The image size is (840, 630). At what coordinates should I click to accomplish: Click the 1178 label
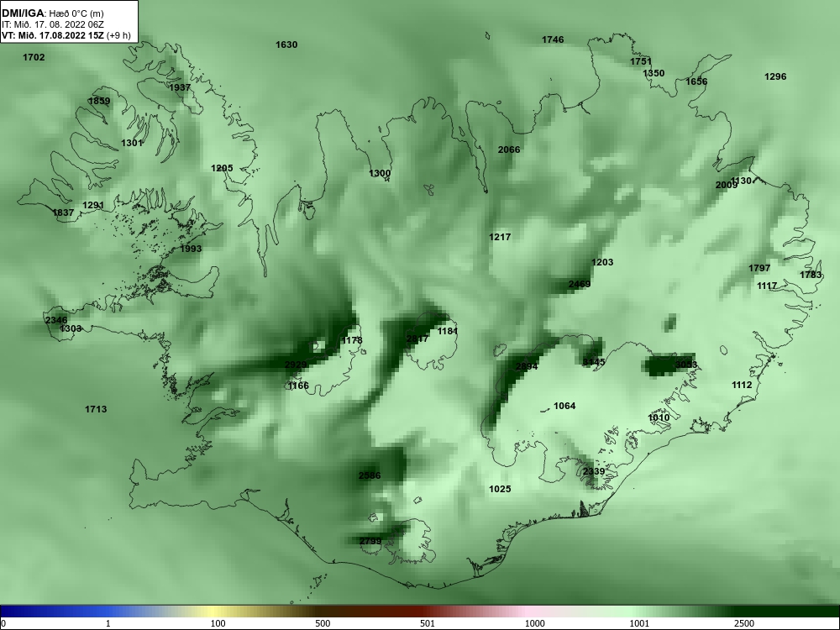click(x=352, y=340)
